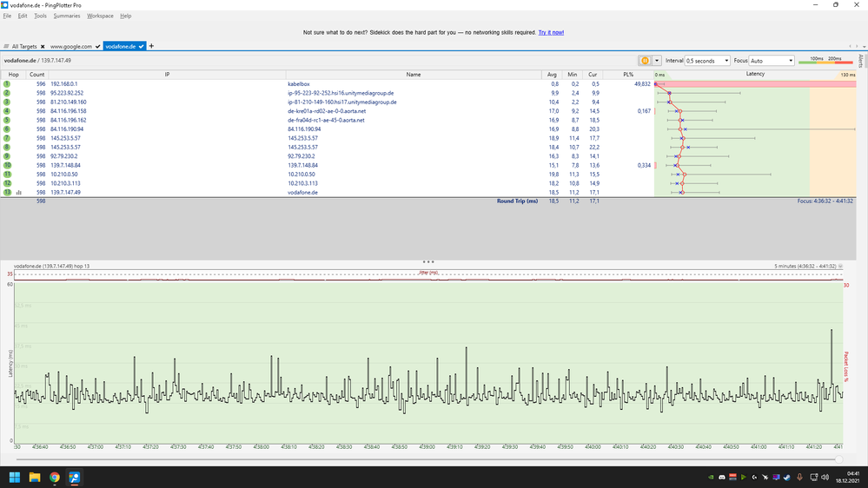Click the Cur column header
The image size is (868, 488).
tap(593, 75)
